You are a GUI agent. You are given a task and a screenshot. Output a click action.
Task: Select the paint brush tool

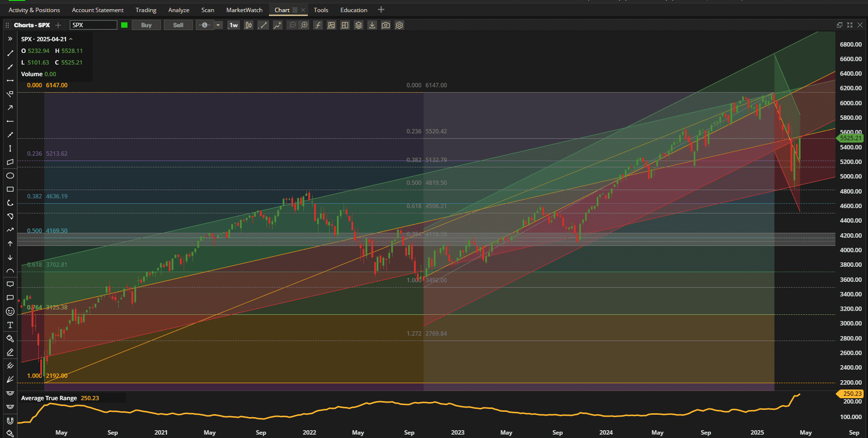point(10,339)
